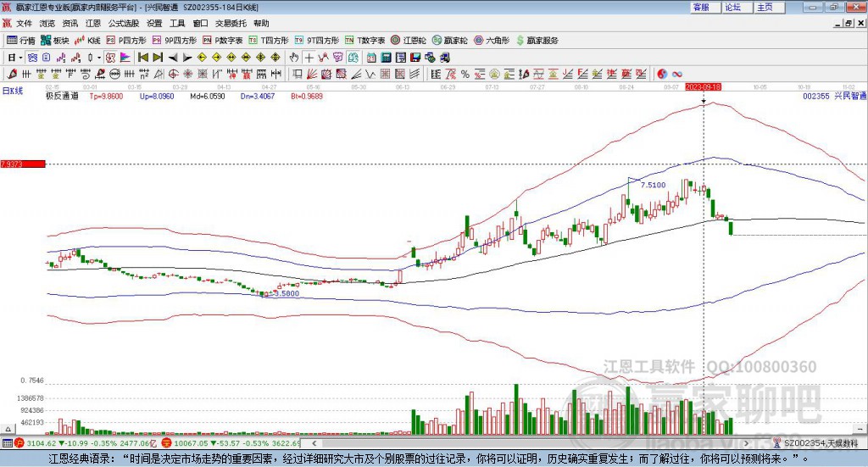Choose the red pencil drawing tool
The width and height of the screenshot is (868, 467).
[x=12, y=74]
